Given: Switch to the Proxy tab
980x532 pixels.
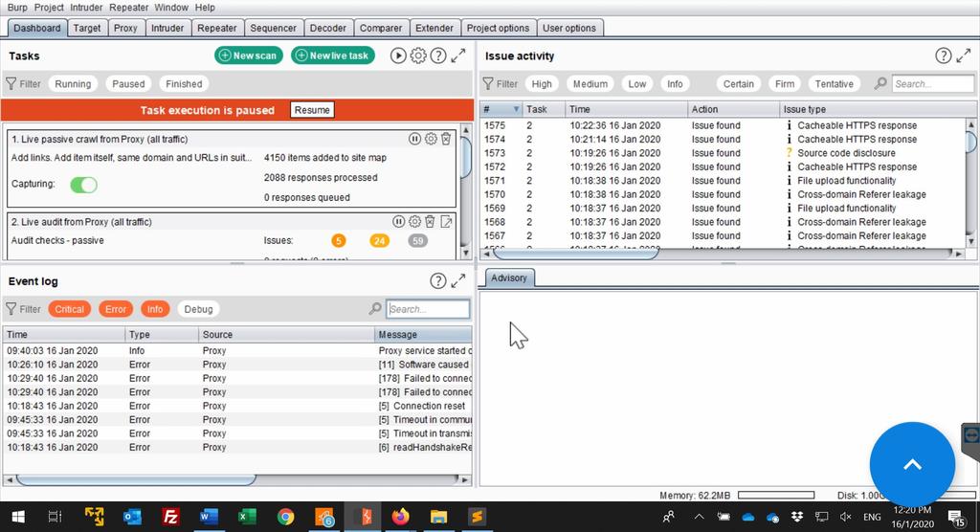Looking at the screenshot, I should (125, 28).
